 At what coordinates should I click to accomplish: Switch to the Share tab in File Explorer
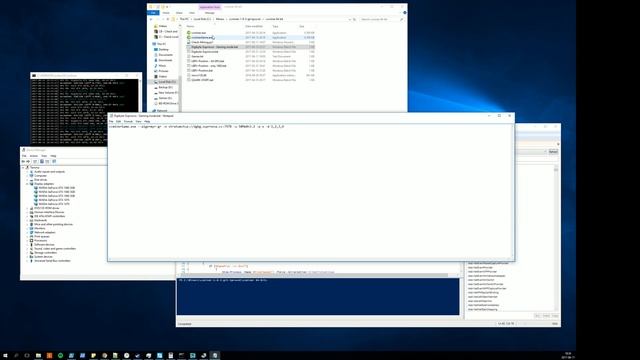tap(179, 13)
